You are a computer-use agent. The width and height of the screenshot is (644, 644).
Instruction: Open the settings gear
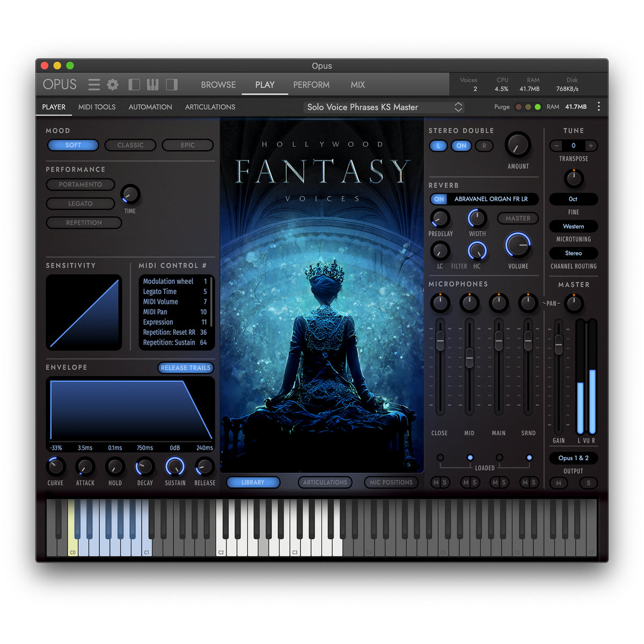(x=113, y=84)
